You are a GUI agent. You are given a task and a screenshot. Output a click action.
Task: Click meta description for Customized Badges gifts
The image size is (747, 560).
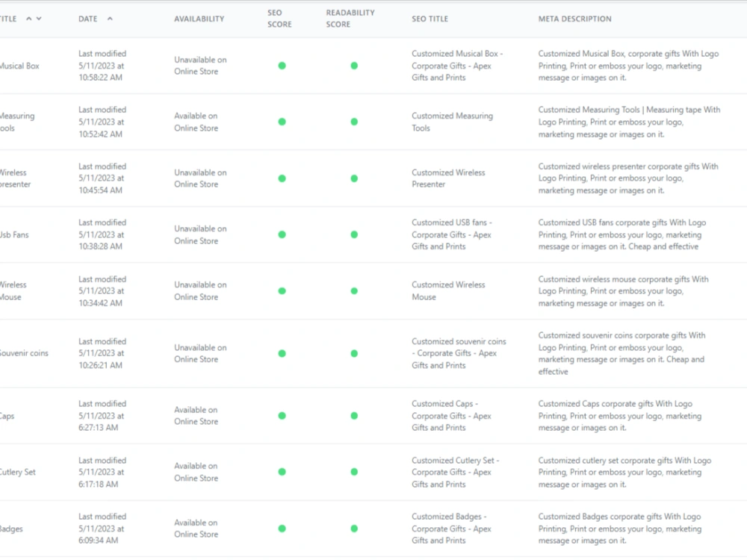tap(620, 529)
